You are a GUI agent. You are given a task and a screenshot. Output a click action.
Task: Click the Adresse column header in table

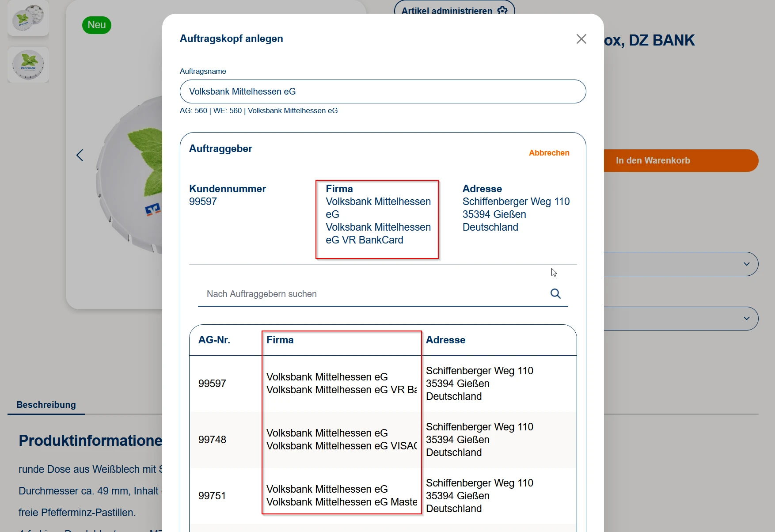445,340
